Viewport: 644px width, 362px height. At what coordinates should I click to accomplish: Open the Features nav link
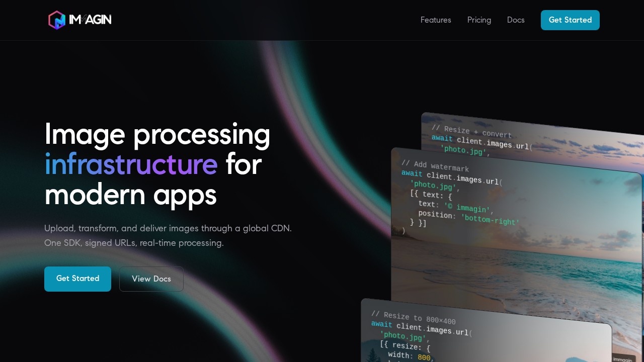(436, 20)
